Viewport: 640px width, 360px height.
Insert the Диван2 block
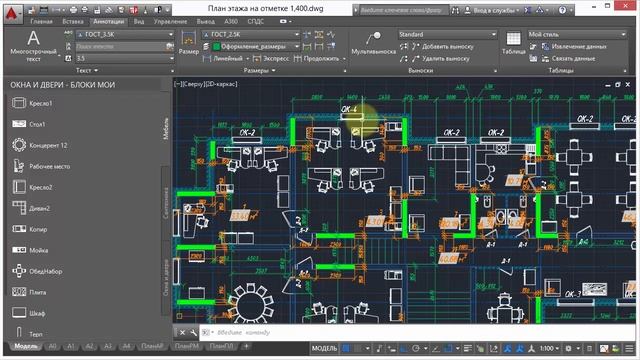pos(31,208)
